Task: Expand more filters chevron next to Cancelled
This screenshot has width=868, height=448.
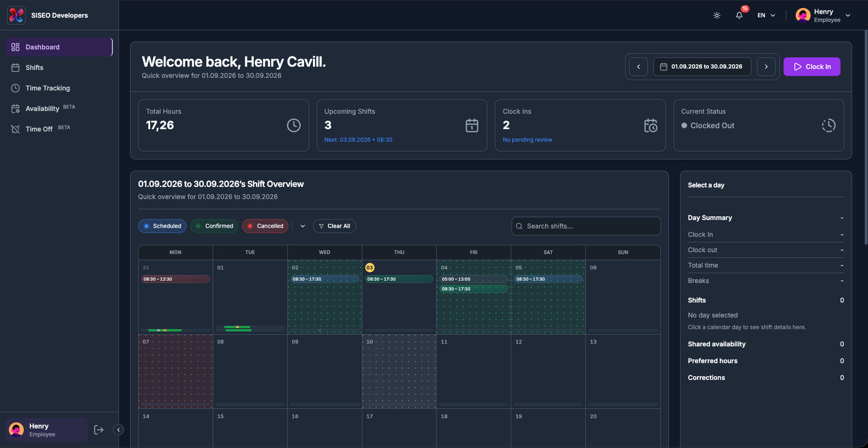Action: (303, 226)
